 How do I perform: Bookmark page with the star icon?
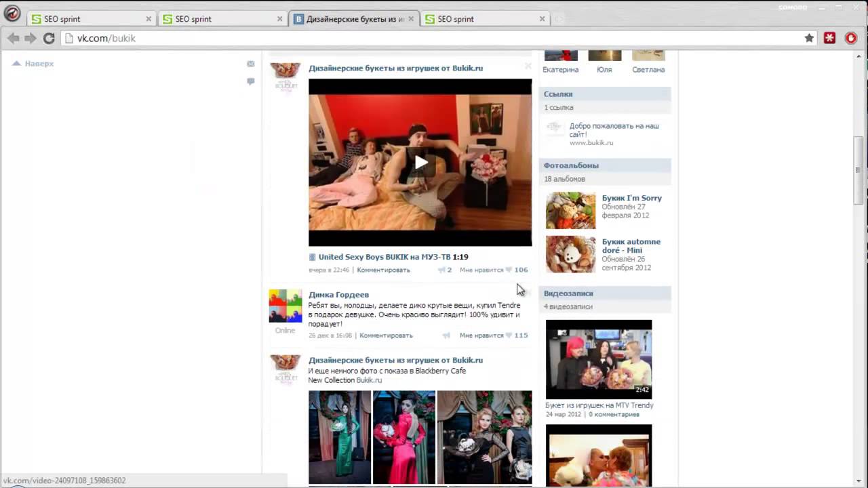tap(809, 39)
